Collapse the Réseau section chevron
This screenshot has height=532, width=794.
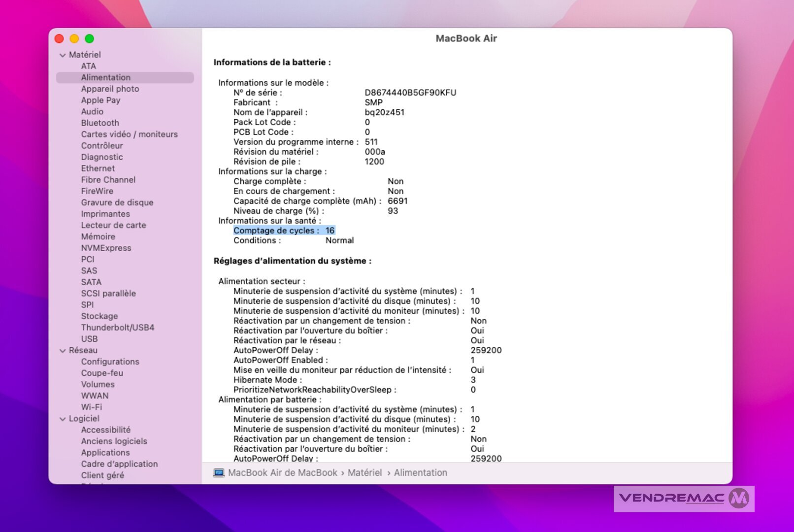(63, 351)
